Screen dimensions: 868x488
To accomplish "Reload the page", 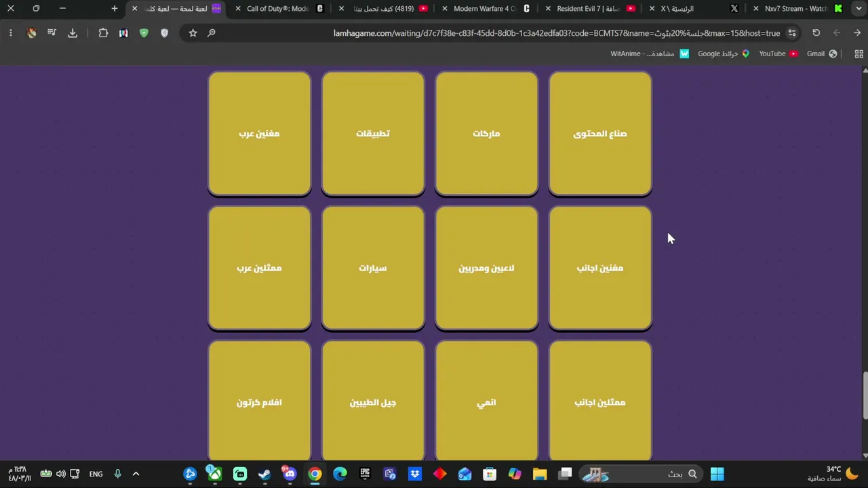I will pos(816,33).
